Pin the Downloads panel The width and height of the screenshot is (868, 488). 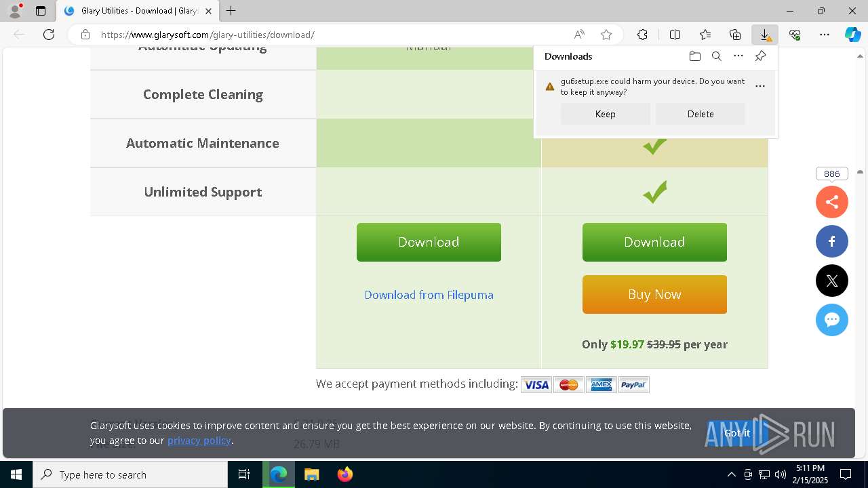760,56
